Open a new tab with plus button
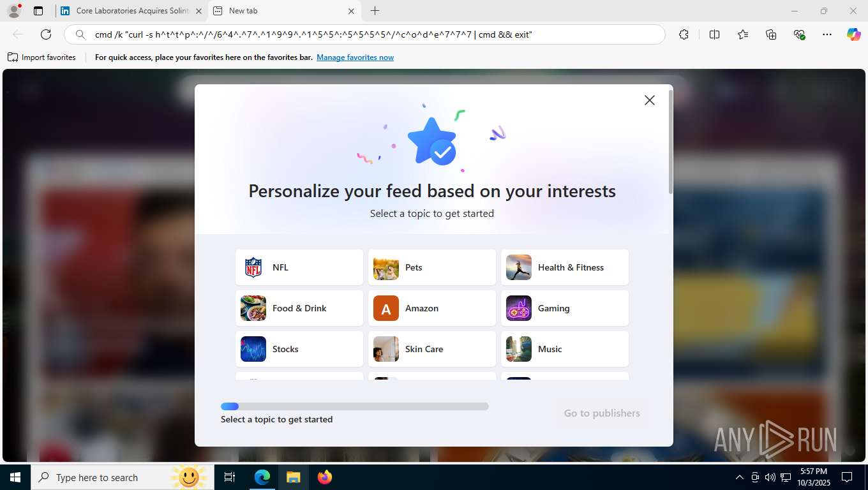 click(375, 11)
